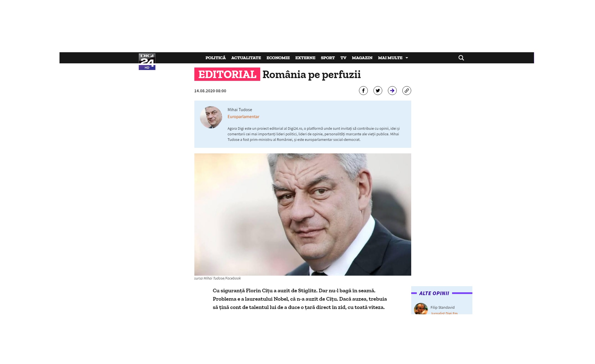Share the article on Facebook
This screenshot has height=364, width=595.
(363, 91)
